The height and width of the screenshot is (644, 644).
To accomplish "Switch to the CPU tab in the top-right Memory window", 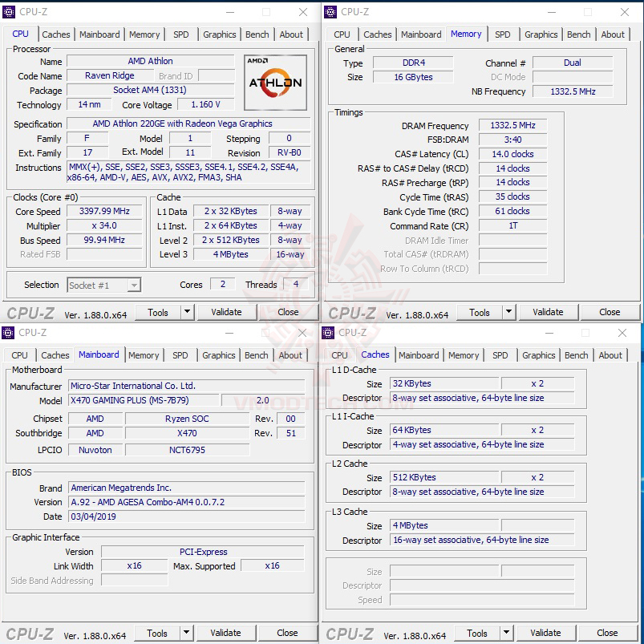I will click(342, 34).
